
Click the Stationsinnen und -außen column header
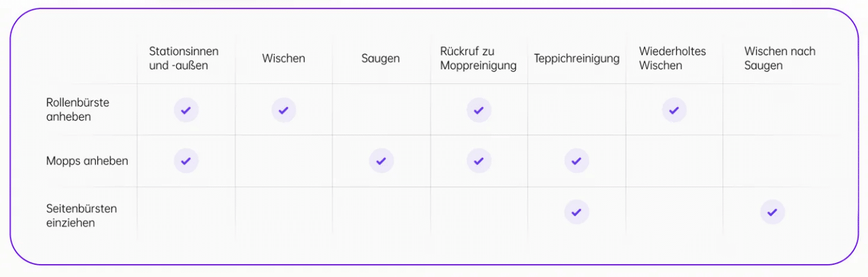click(x=184, y=59)
